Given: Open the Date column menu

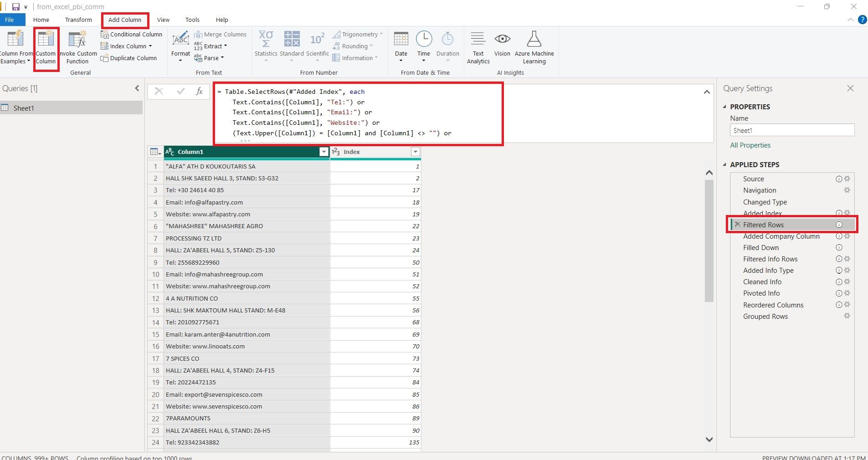Looking at the screenshot, I should 401,47.
